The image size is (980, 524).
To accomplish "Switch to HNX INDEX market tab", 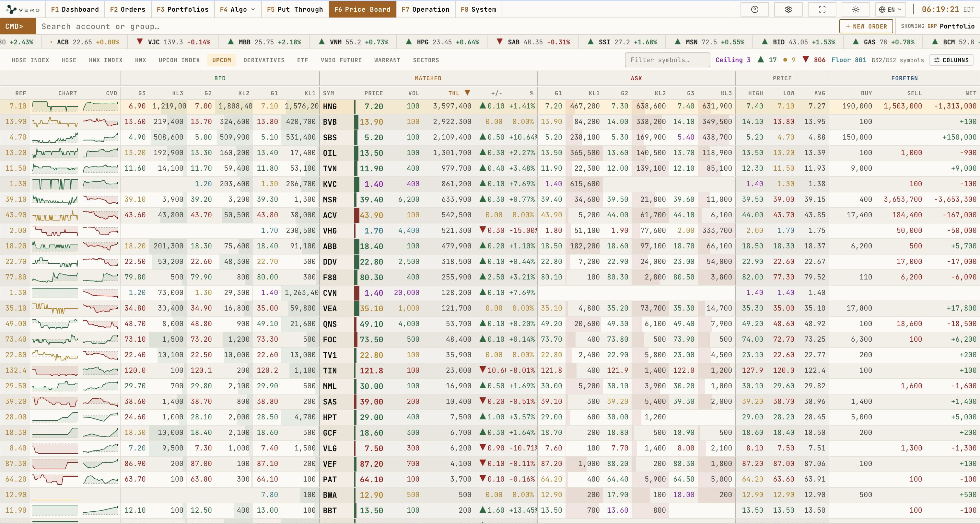I will coord(106,60).
